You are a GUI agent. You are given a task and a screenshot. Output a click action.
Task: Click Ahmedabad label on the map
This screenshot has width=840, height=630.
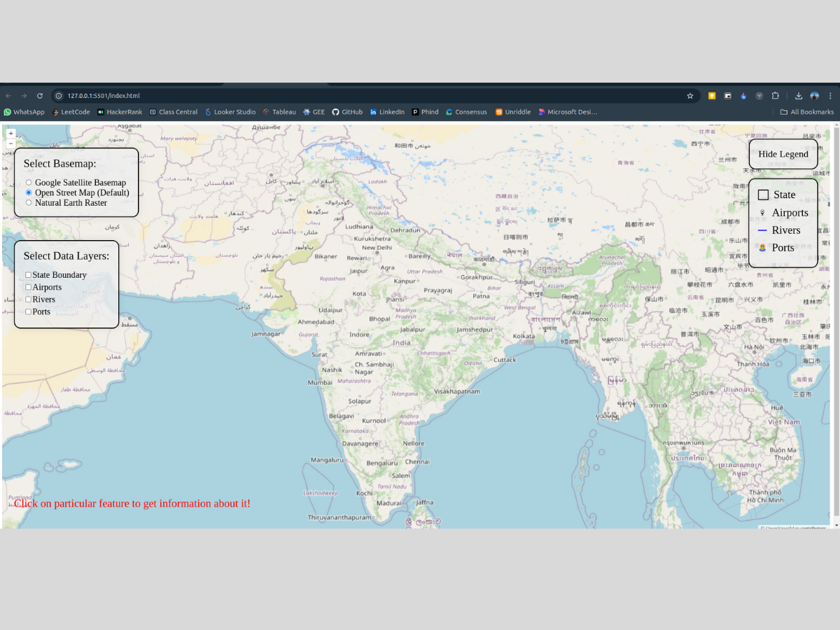coord(316,322)
